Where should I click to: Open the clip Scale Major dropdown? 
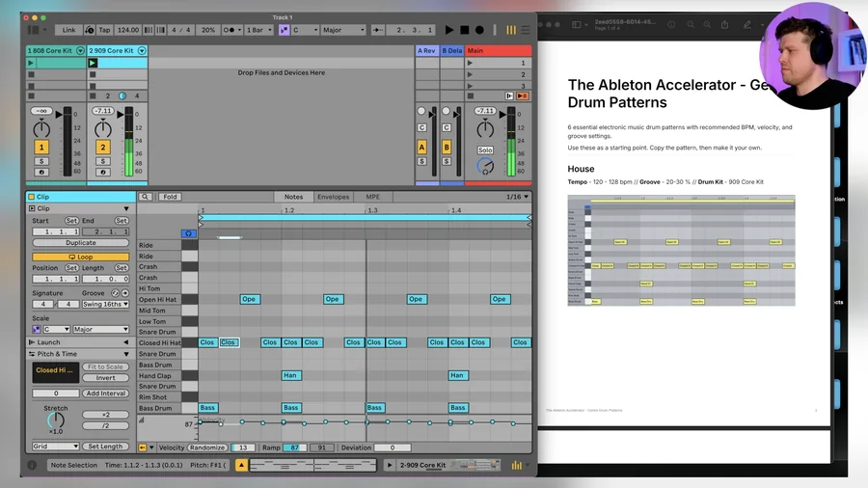pyautogui.click(x=100, y=329)
